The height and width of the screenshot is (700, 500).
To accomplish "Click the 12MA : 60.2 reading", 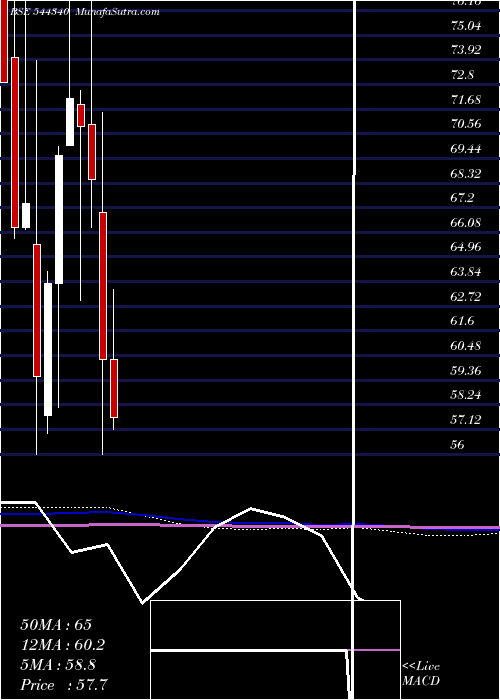I will point(63,645).
